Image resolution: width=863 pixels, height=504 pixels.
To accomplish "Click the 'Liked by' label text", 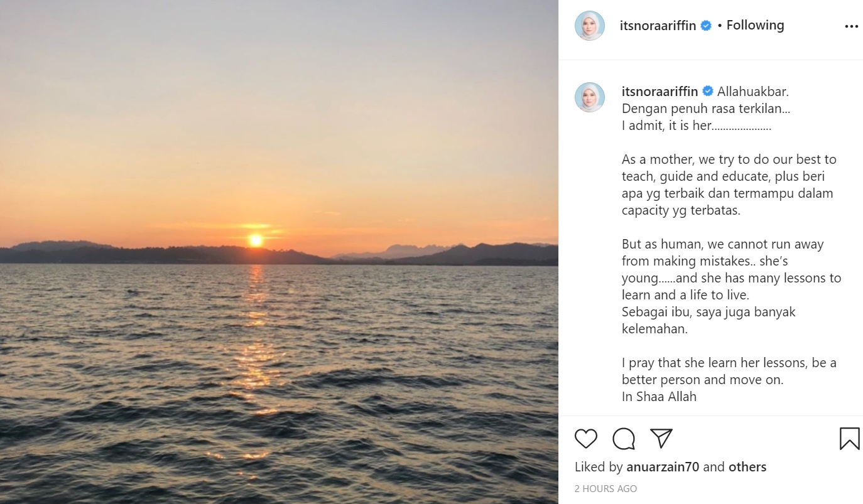I will click(599, 467).
